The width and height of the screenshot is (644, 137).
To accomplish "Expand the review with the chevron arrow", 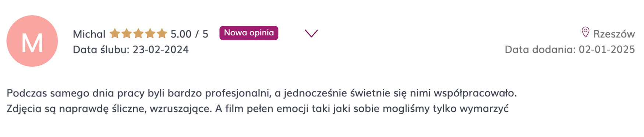I will [311, 33].
